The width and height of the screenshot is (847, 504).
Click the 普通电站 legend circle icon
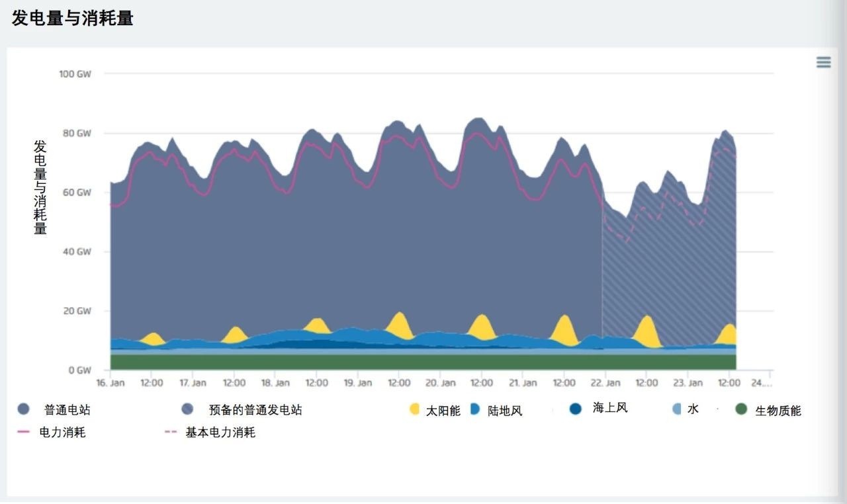click(x=24, y=409)
